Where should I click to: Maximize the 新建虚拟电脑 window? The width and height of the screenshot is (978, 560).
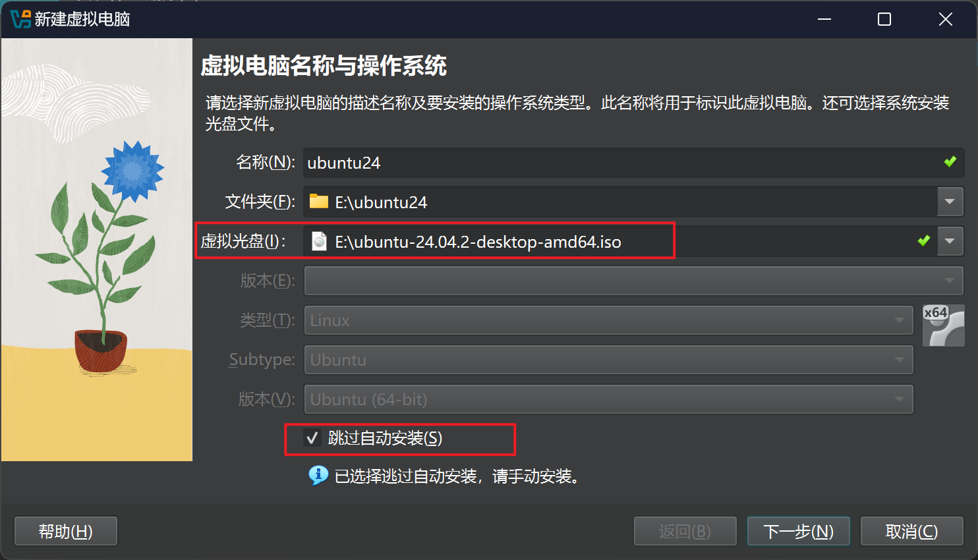[x=884, y=19]
